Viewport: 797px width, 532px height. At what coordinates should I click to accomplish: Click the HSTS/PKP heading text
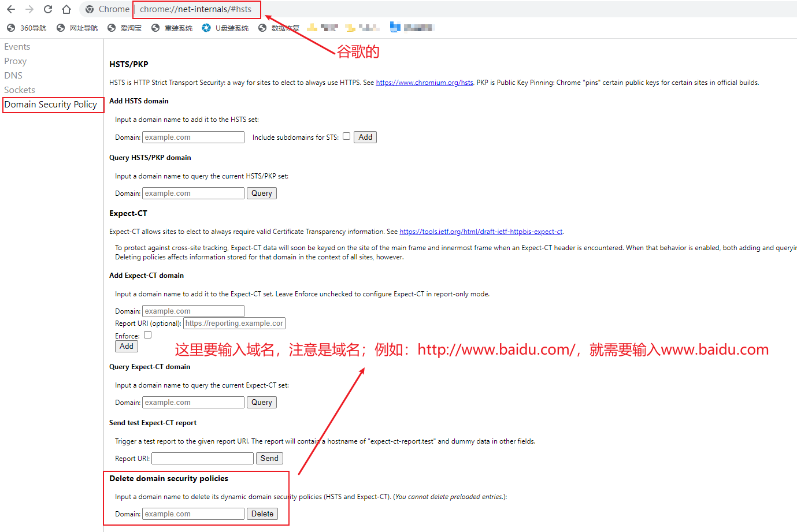pyautogui.click(x=129, y=64)
